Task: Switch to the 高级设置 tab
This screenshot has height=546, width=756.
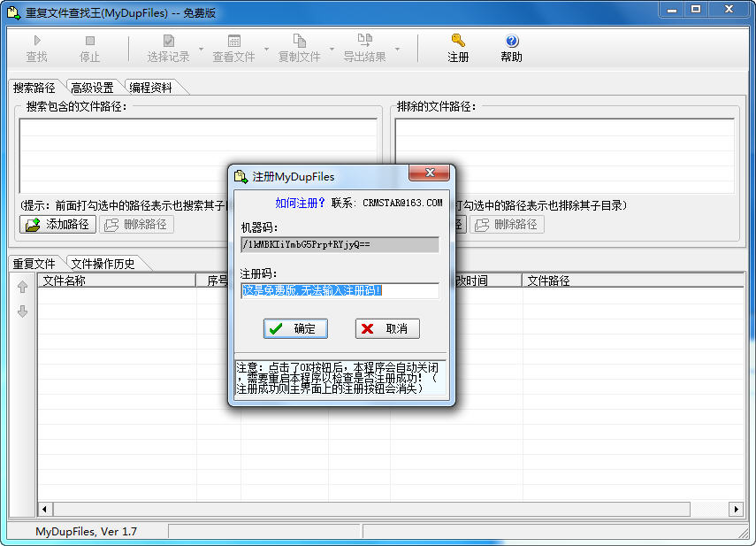Action: coord(92,88)
